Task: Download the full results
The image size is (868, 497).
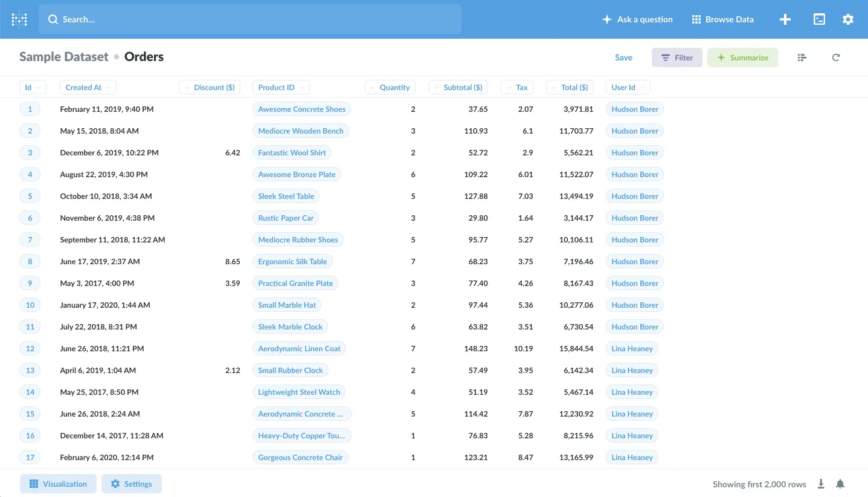Action: pyautogui.click(x=821, y=484)
